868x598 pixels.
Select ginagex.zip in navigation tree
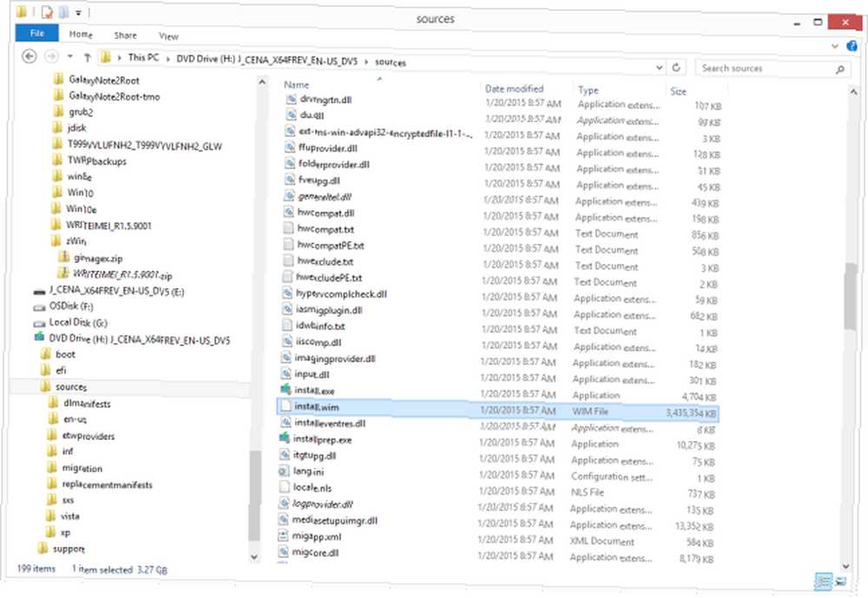98,259
